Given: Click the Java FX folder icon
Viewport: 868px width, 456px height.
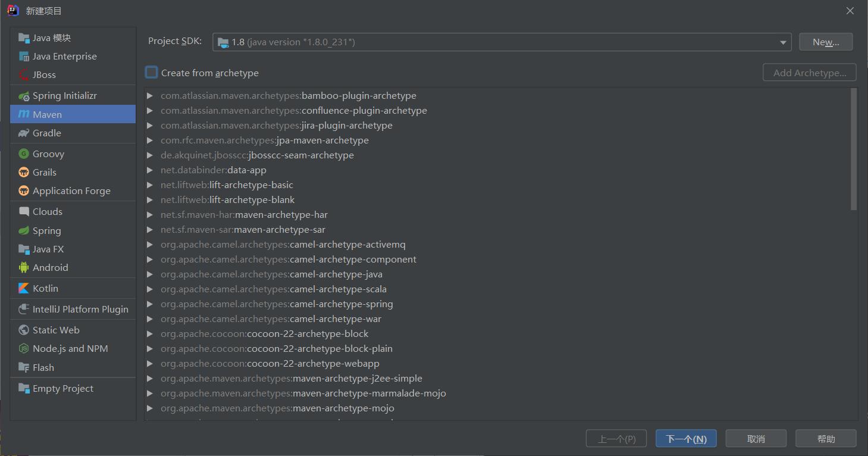Looking at the screenshot, I should point(24,249).
